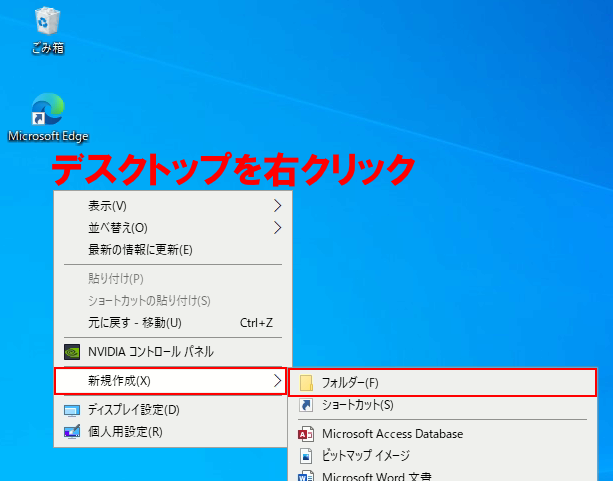Click the personalization icon beside 個人用設定
613x481 pixels.
72,432
